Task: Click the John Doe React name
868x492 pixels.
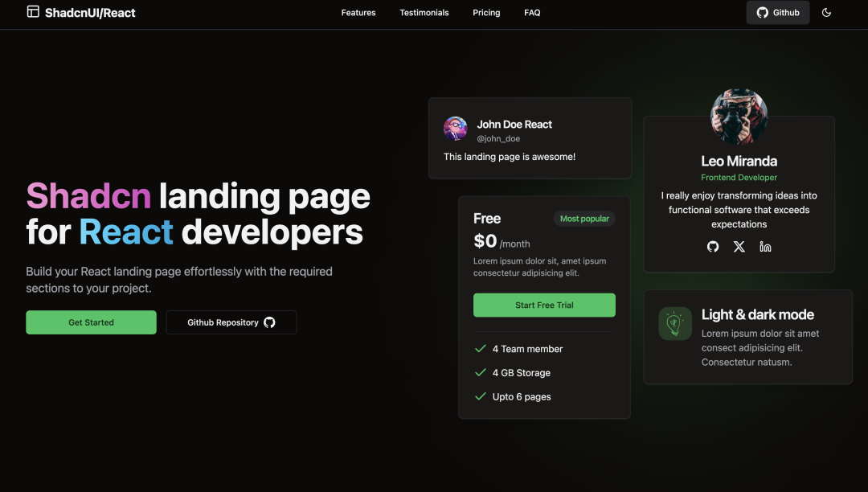Action: click(x=514, y=125)
